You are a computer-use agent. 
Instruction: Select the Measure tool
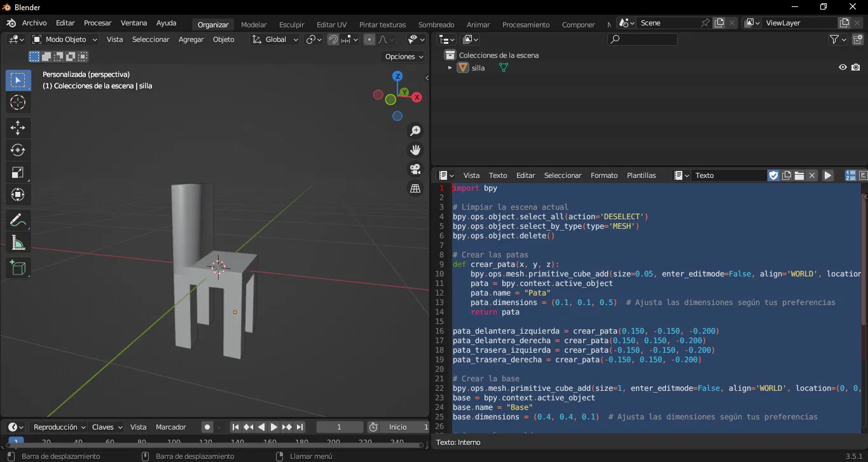tap(18, 243)
